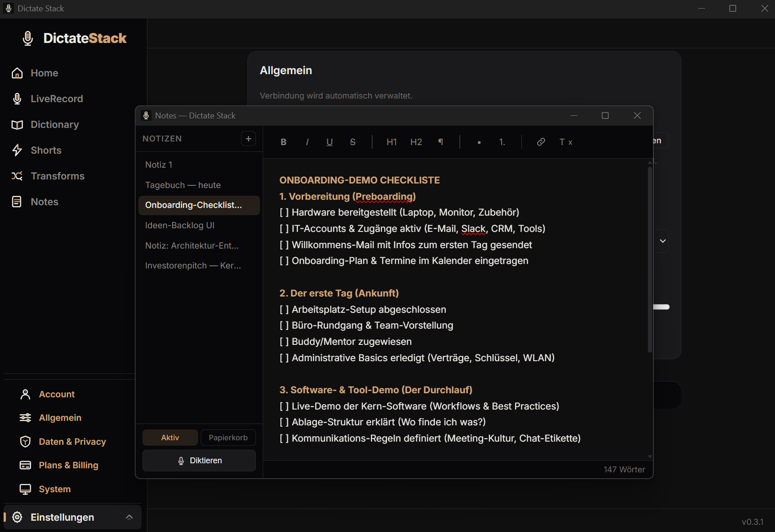Image resolution: width=775 pixels, height=532 pixels.
Task: Click the notes editor vertical scrollbar
Action: (x=650, y=260)
